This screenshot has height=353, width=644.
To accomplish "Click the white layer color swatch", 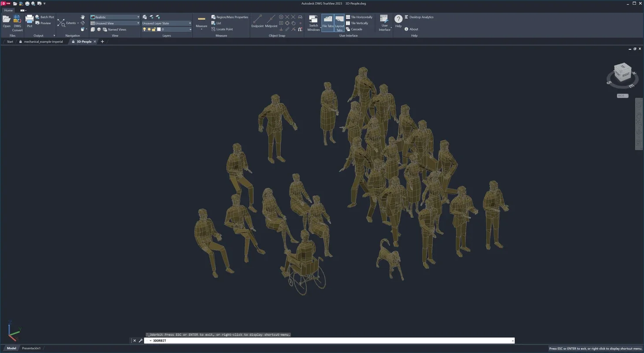I will click(158, 30).
